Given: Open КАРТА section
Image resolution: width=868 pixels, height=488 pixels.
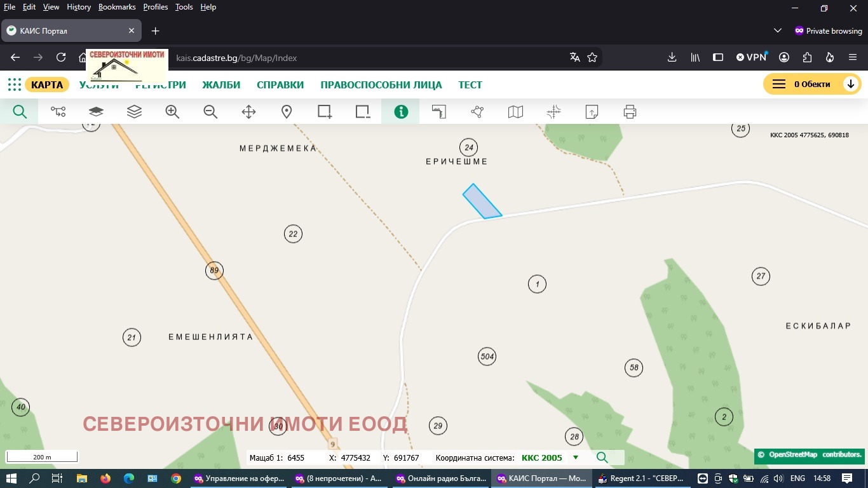Looking at the screenshot, I should pyautogui.click(x=47, y=85).
